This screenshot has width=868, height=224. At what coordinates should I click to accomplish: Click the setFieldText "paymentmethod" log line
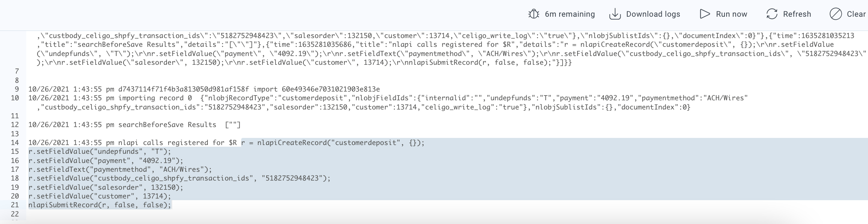pyautogui.click(x=120, y=169)
